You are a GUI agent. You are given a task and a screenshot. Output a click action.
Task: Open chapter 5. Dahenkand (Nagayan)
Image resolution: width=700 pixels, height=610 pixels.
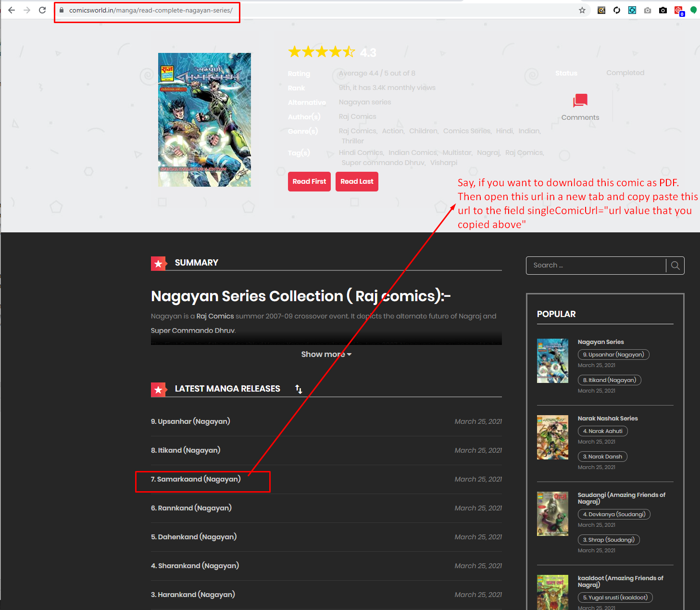[x=194, y=537]
